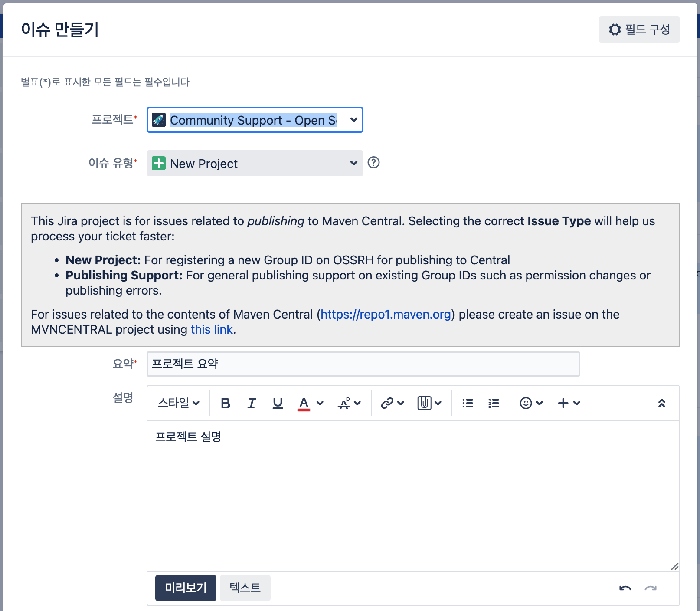Follow the 'this link' hyperlink
This screenshot has width=700, height=611.
point(212,329)
